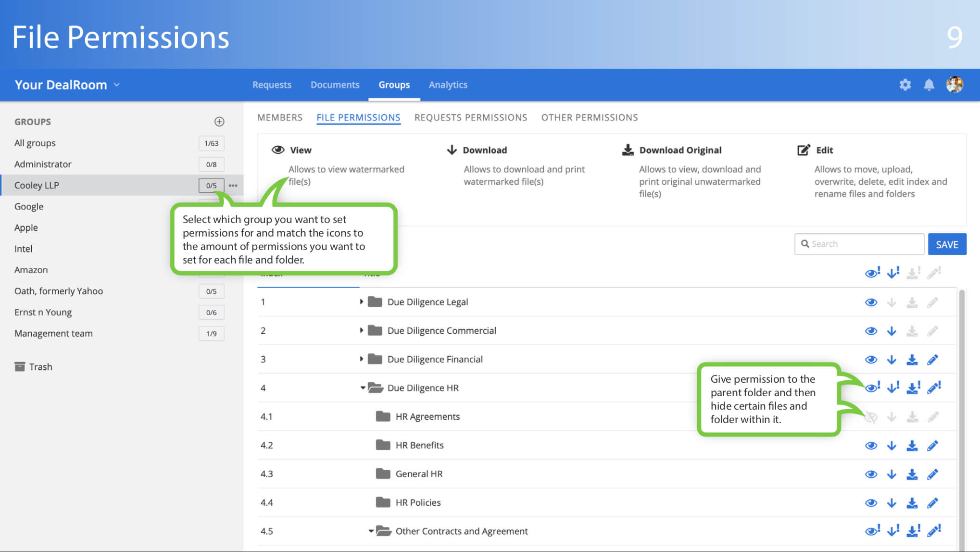Viewport: 980px width, 552px height.
Task: Open the settings gear icon
Action: click(905, 85)
